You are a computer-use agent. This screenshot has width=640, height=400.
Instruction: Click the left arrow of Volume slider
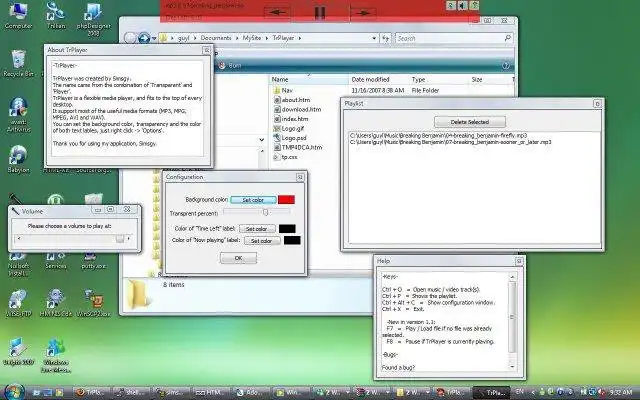pyautogui.click(x=18, y=238)
